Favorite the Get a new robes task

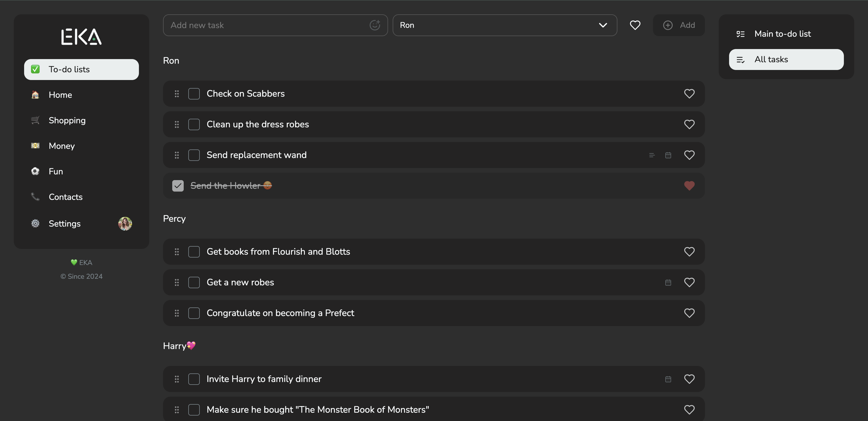point(689,282)
